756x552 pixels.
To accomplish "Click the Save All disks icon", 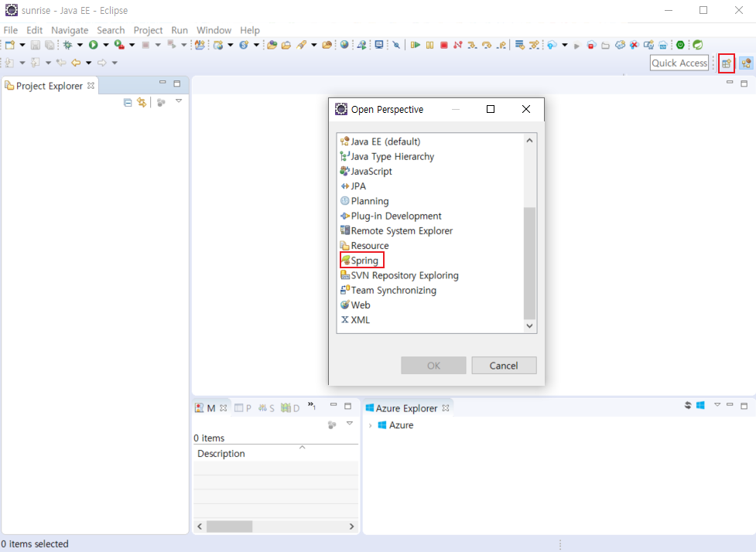I will pos(50,45).
